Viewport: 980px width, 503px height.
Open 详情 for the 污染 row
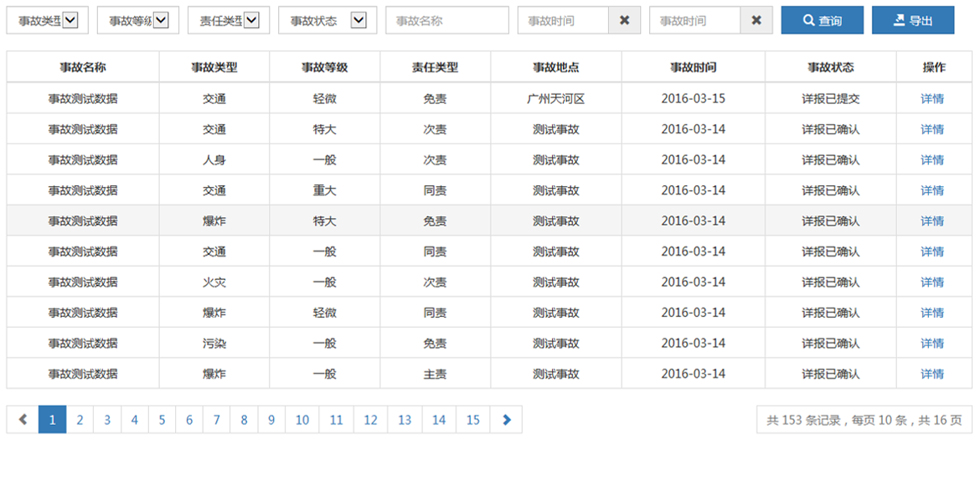(x=932, y=344)
